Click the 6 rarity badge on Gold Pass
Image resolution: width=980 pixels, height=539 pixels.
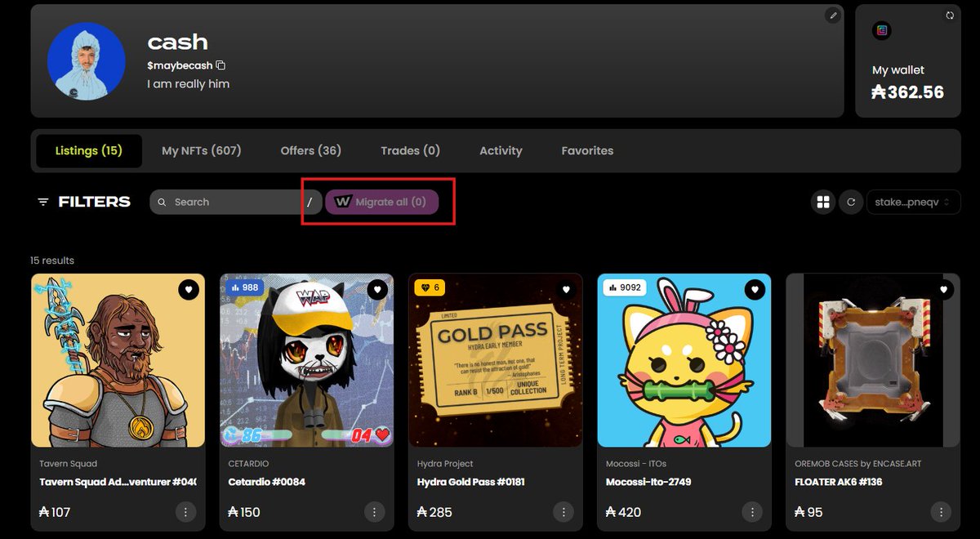click(430, 287)
